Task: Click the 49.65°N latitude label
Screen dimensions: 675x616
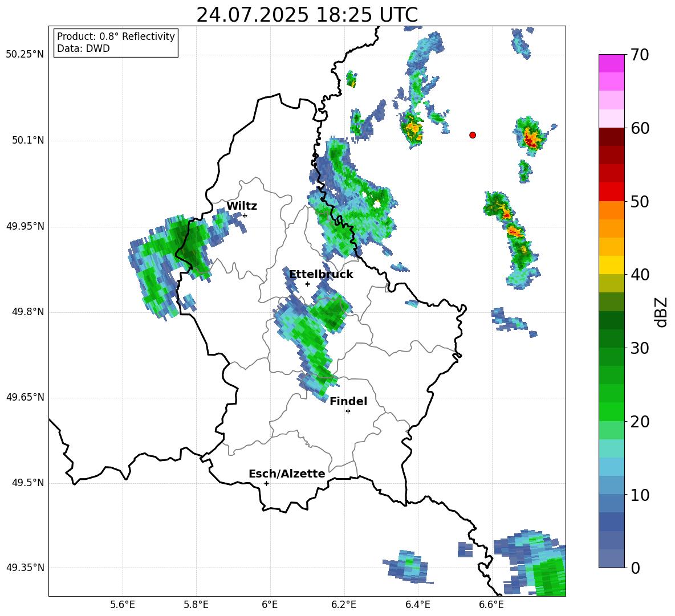Action: pos(25,397)
